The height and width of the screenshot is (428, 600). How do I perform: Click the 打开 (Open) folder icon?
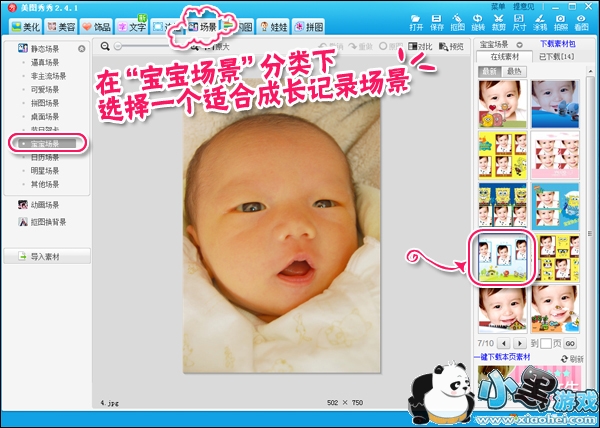pos(416,23)
